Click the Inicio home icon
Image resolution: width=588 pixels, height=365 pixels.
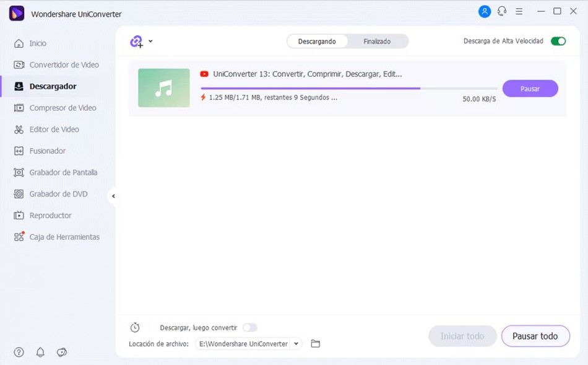(19, 43)
